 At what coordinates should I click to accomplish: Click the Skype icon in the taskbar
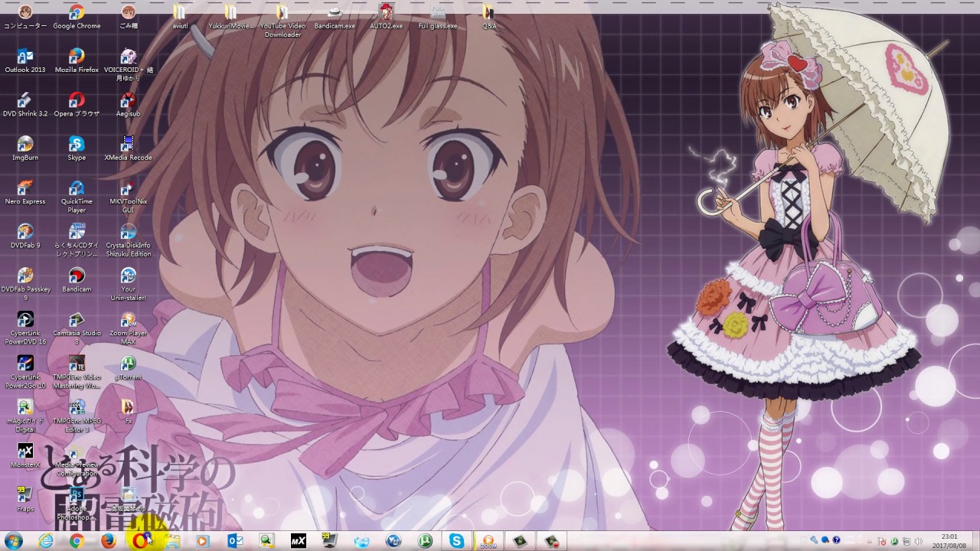click(457, 541)
